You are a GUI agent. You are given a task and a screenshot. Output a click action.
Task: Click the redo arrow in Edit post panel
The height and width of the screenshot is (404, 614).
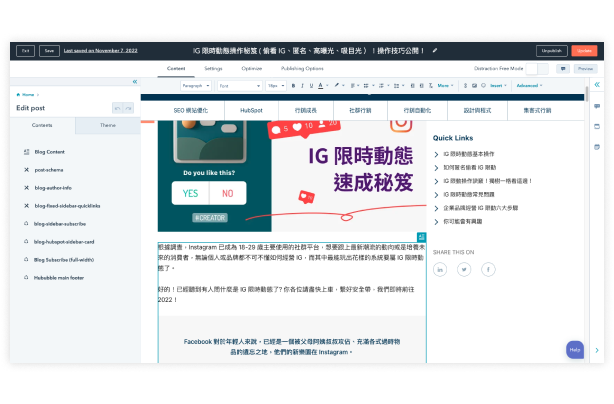(129, 108)
